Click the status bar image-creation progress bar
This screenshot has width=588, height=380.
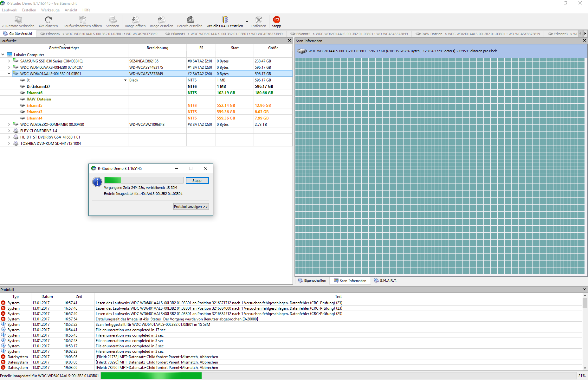pos(339,376)
